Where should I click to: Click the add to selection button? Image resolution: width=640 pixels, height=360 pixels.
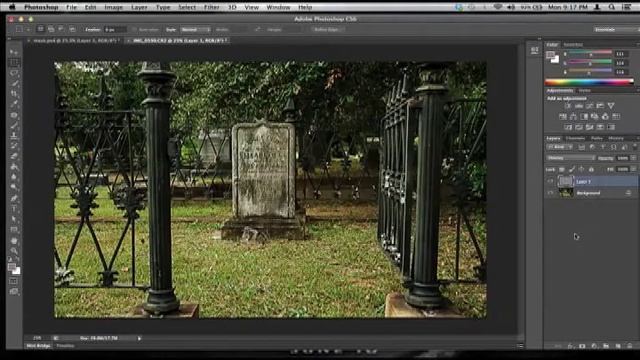pos(51,29)
